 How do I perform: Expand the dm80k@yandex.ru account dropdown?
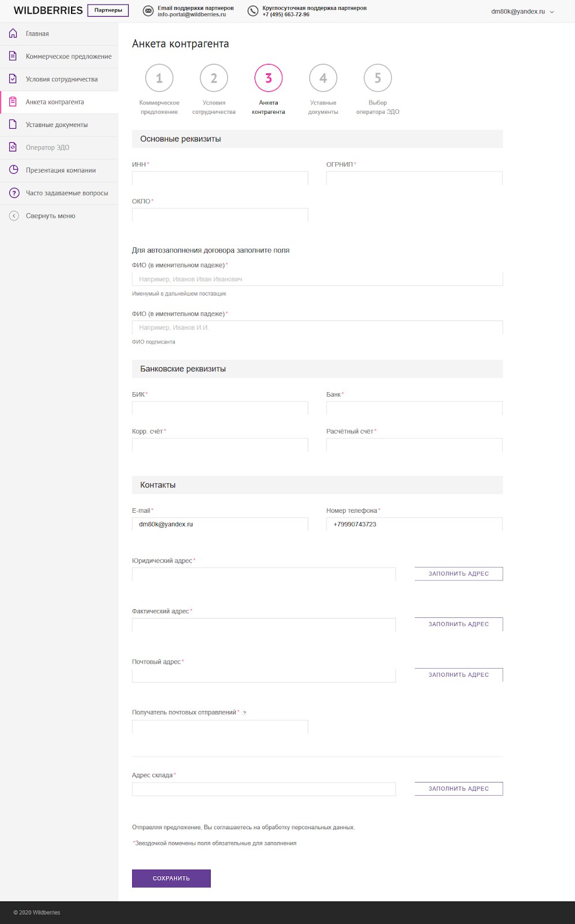point(551,12)
